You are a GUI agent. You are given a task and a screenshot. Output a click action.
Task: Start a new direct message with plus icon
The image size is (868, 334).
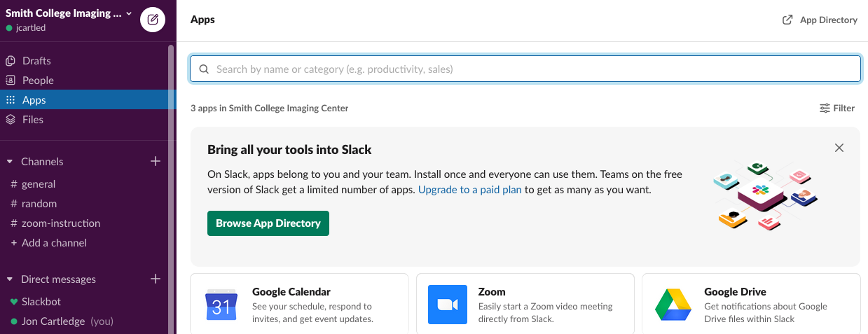click(x=156, y=279)
